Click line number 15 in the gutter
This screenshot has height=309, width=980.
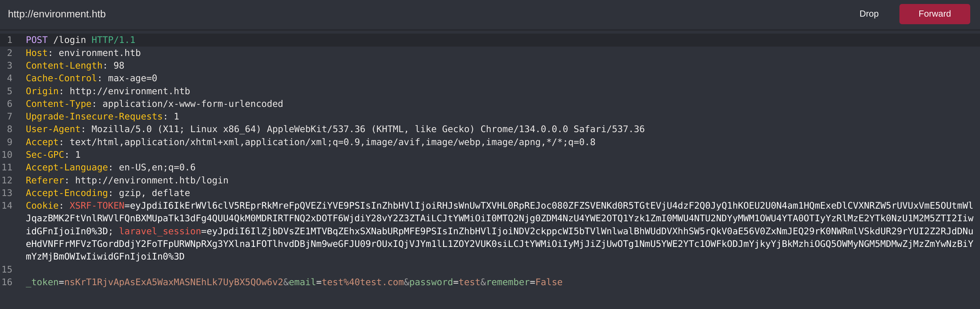7,269
